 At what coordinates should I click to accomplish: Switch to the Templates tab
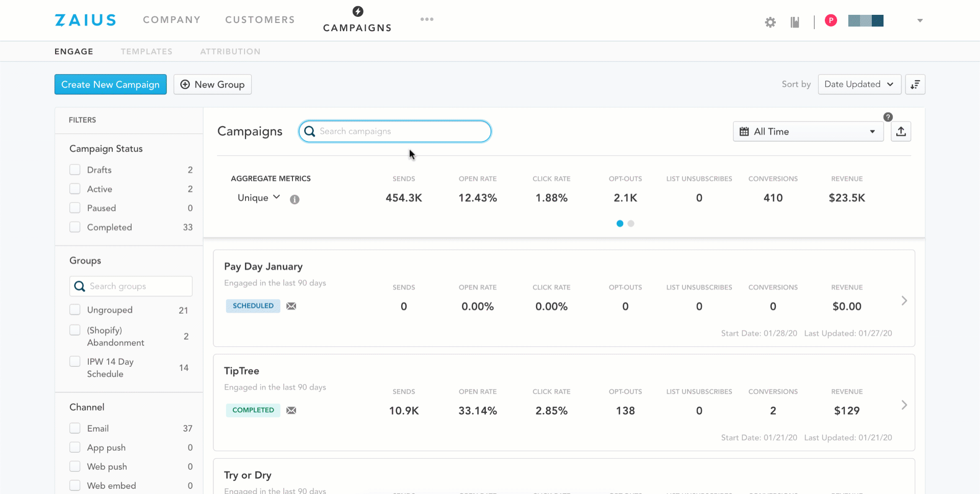[146, 52]
